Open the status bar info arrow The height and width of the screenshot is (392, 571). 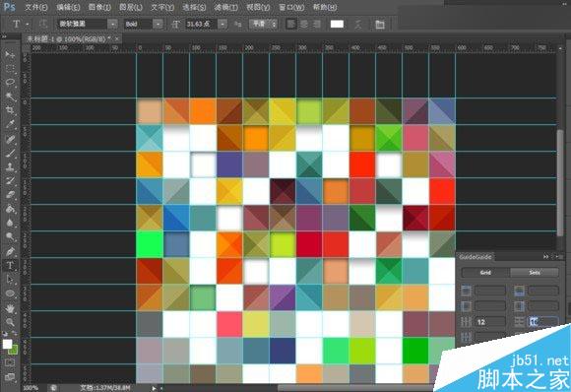point(154,388)
